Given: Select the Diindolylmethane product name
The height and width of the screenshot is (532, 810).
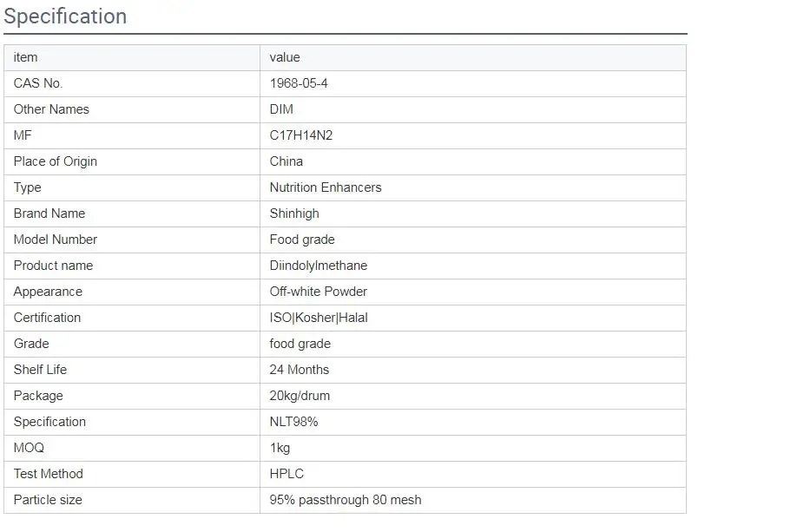Looking at the screenshot, I should click(319, 266).
